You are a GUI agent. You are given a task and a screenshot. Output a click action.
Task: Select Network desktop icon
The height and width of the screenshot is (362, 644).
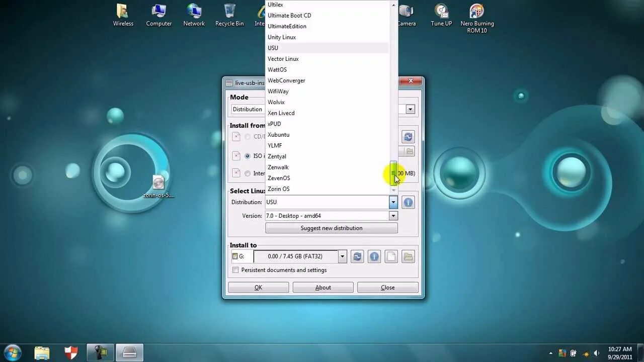pos(194,15)
